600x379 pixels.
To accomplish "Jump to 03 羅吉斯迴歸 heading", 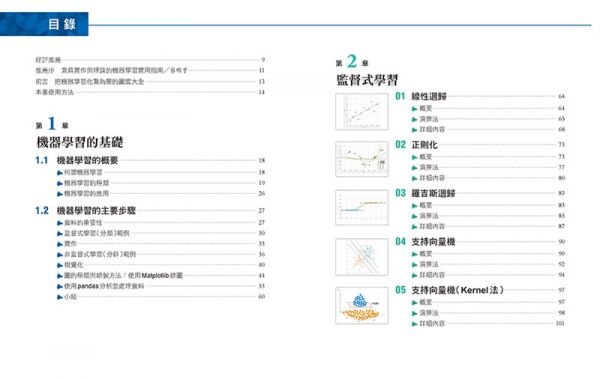I will tap(426, 193).
